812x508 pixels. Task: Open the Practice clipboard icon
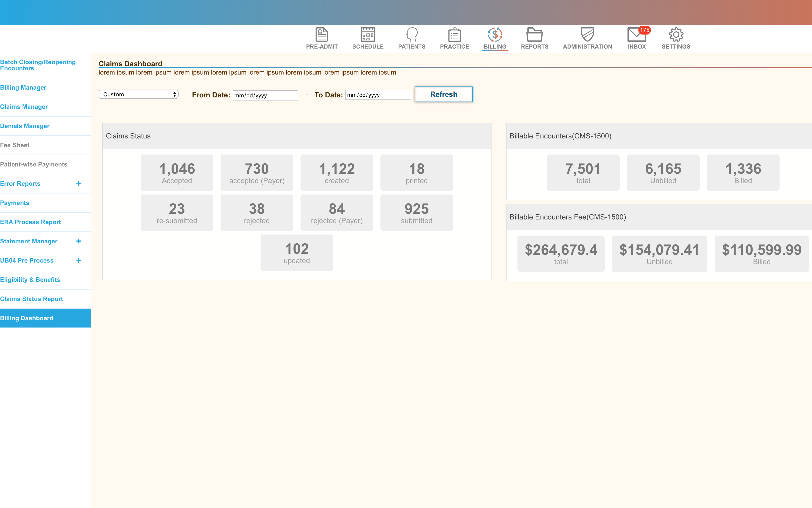(454, 35)
